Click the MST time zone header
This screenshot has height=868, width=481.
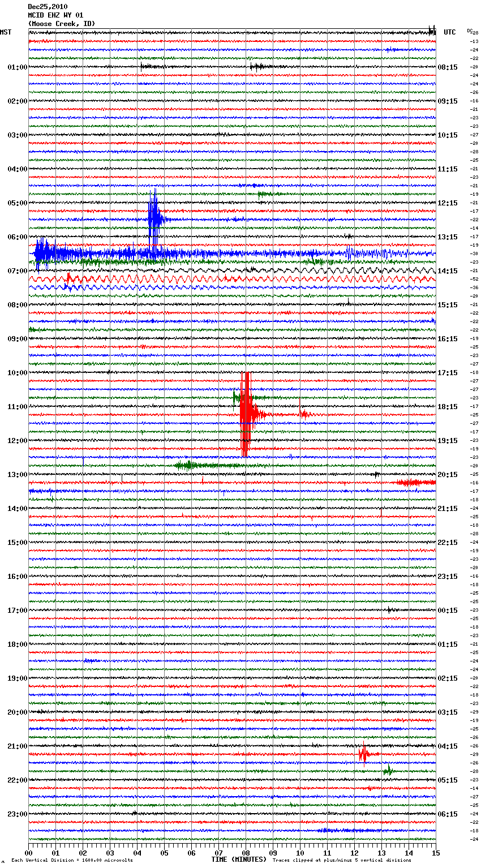pyautogui.click(x=6, y=32)
